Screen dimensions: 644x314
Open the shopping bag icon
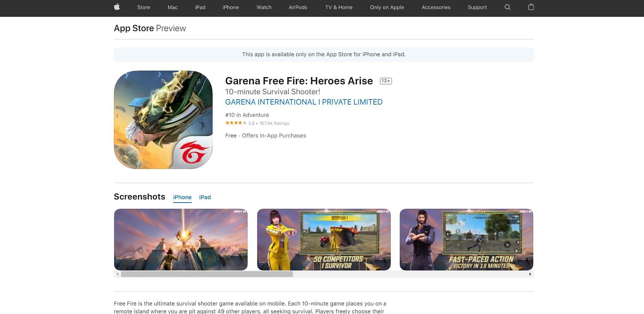pyautogui.click(x=531, y=7)
